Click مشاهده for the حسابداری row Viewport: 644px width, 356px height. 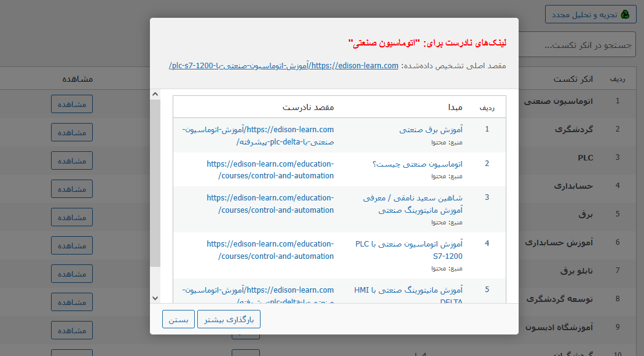(x=71, y=189)
